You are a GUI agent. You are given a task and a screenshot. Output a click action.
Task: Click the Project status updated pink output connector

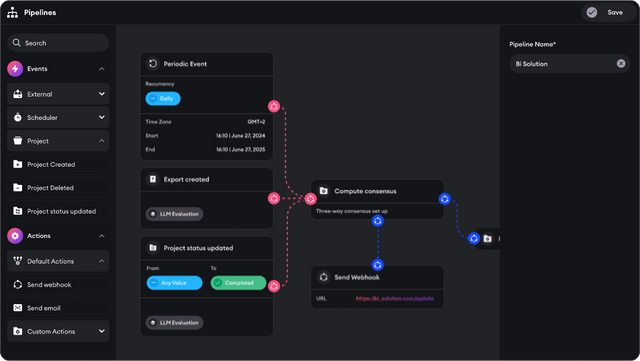(274, 286)
